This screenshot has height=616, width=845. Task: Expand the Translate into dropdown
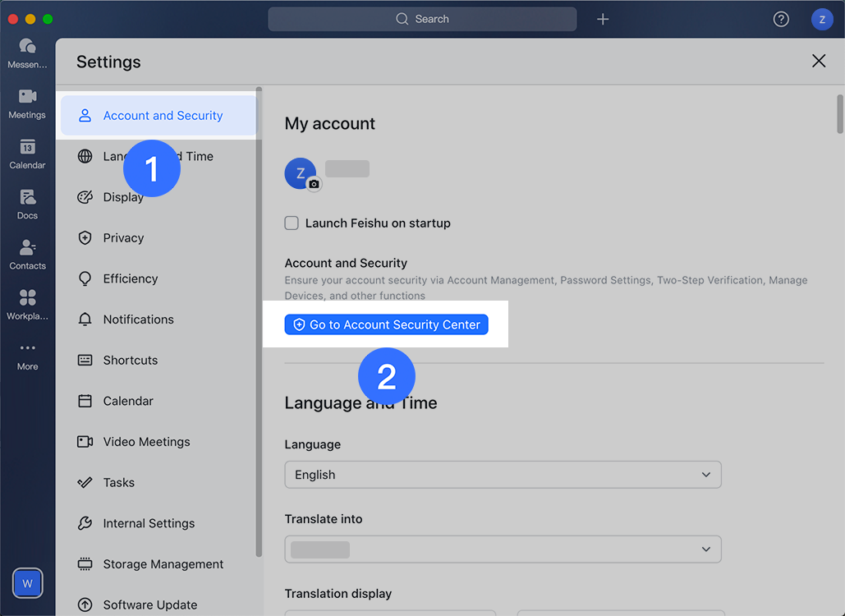pyautogui.click(x=503, y=549)
